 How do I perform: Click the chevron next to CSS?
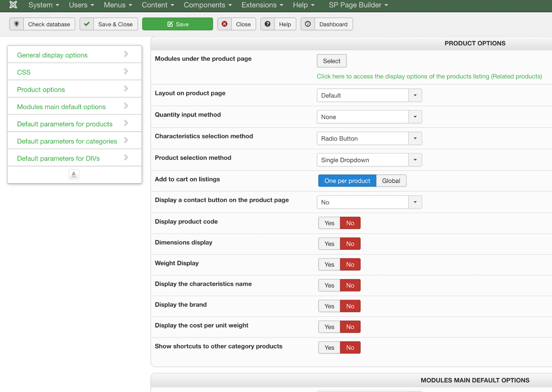click(x=126, y=72)
